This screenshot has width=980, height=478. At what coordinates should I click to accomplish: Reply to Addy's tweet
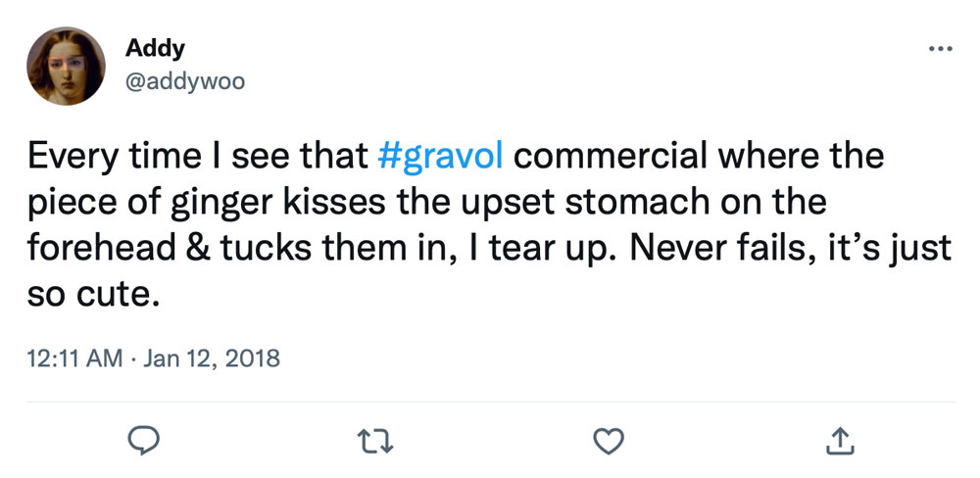tap(144, 442)
